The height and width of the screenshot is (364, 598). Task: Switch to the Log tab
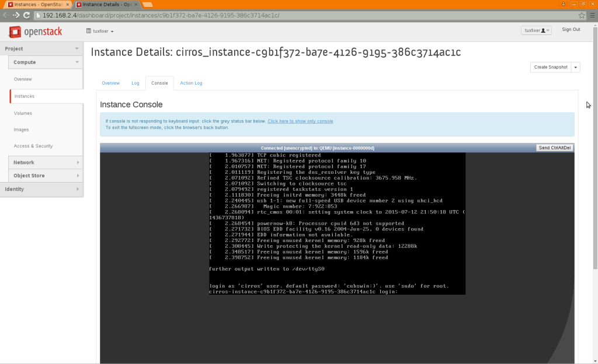coord(135,83)
